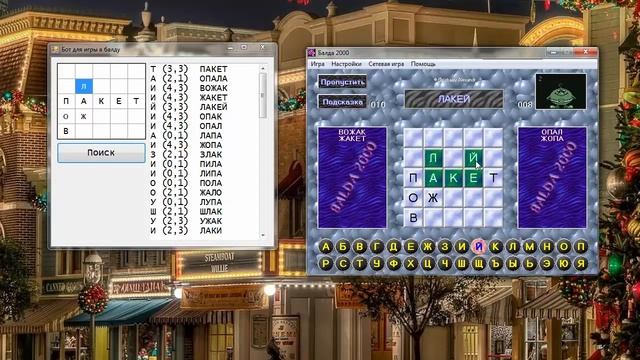Click the results list scrollbar thumb

click(262, 96)
